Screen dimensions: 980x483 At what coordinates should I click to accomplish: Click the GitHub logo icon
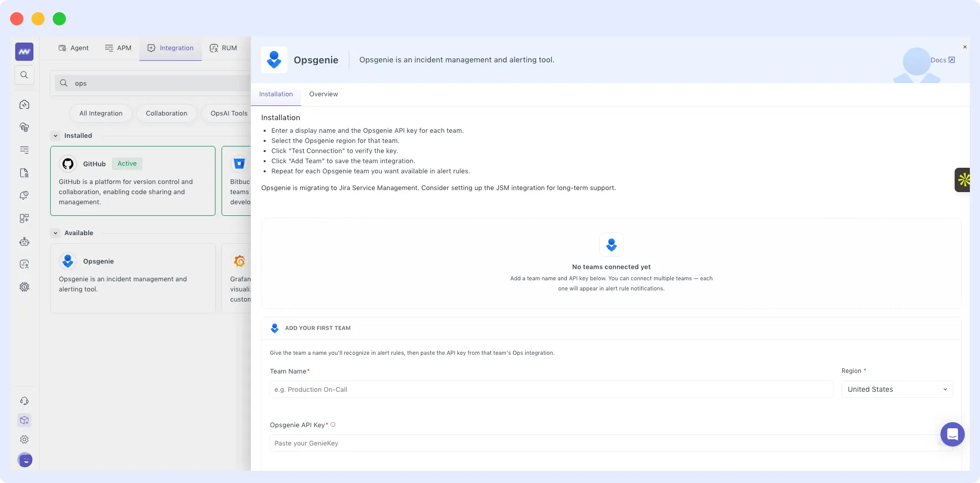tap(68, 164)
